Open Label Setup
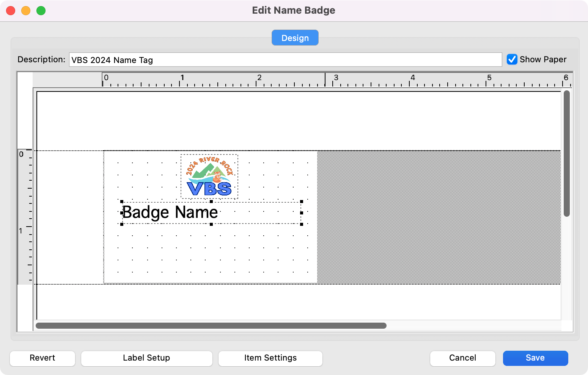The width and height of the screenshot is (588, 375). pos(146,358)
